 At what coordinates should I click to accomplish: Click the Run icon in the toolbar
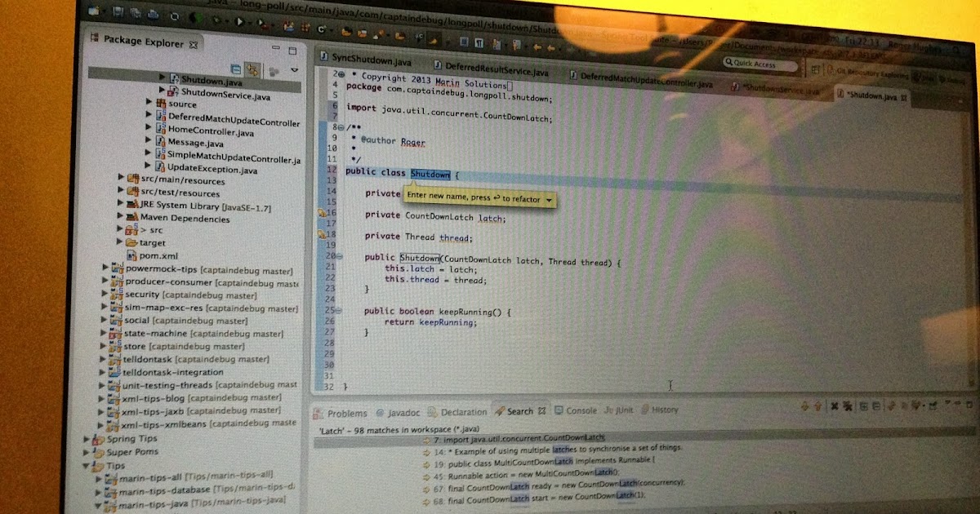pos(239,21)
